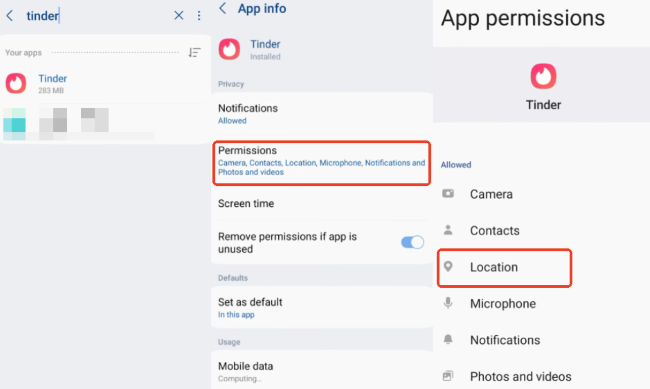The image size is (650, 389).
Task: Toggle Remove permissions if app is unused
Action: [412, 242]
